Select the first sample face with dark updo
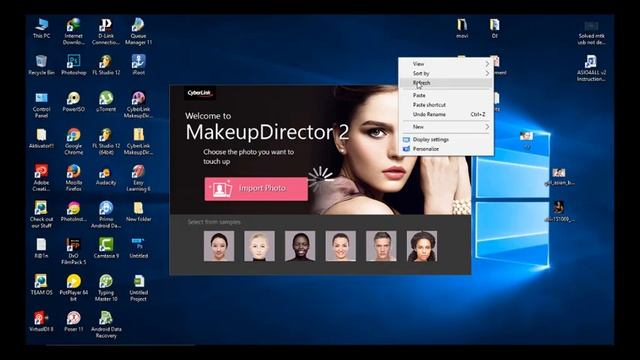 (x=219, y=246)
